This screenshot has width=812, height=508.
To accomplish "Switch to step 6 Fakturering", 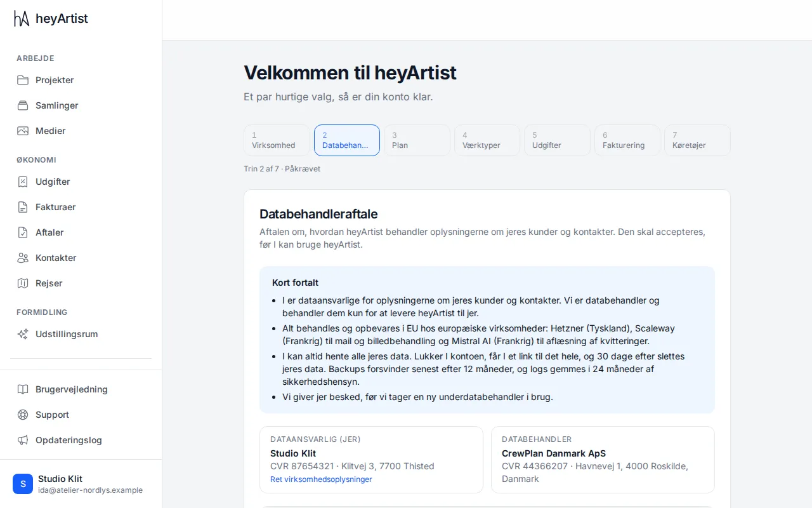I will click(x=627, y=140).
